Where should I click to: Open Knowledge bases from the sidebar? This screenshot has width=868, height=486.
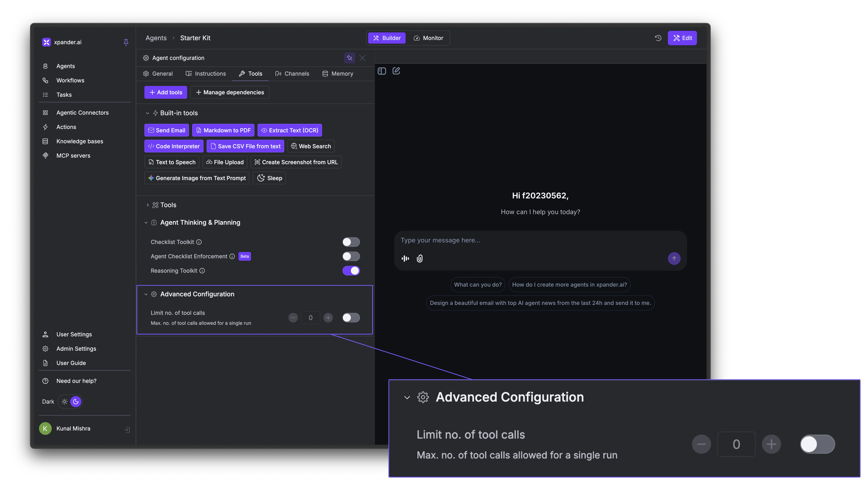pos(80,141)
